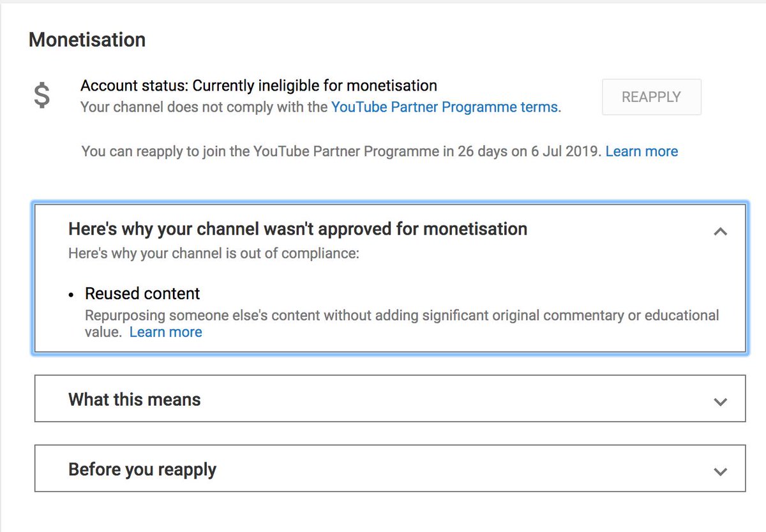This screenshot has height=532, width=766.
Task: Open YouTube Partner Programme terms link
Action: [x=444, y=107]
